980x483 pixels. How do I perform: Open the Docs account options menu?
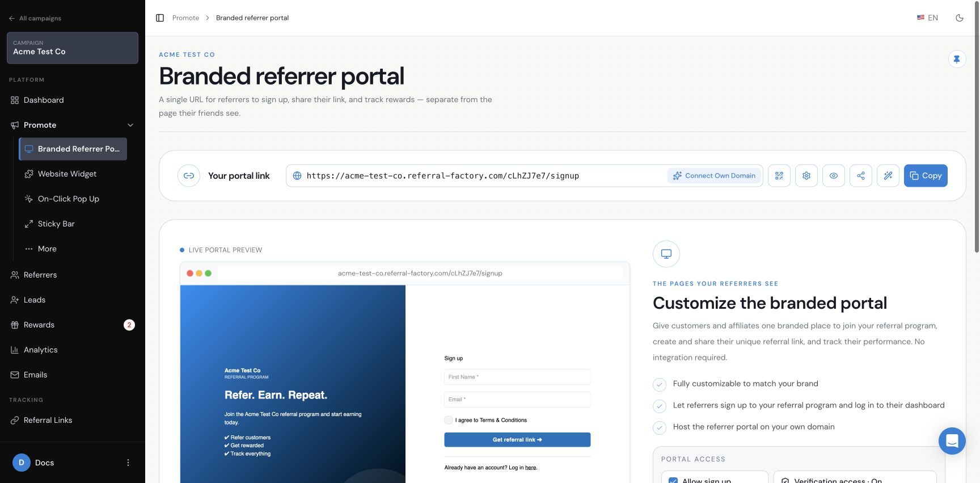[x=128, y=463]
